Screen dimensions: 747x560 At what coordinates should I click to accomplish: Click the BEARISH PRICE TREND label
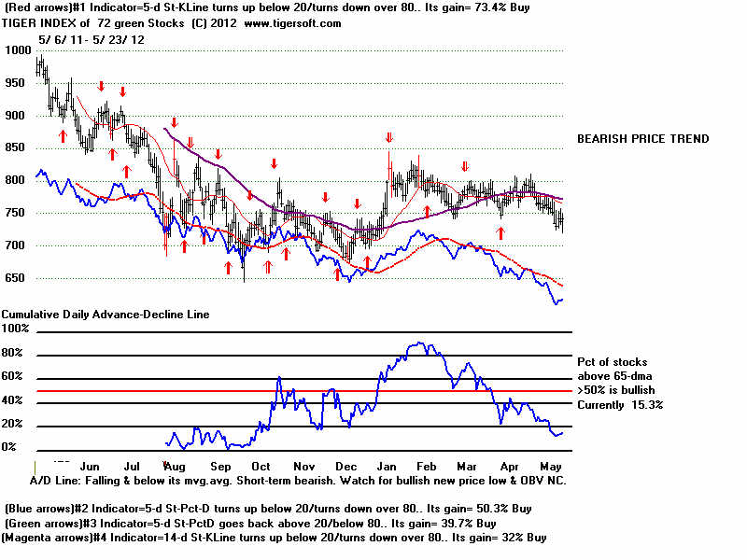click(642, 139)
